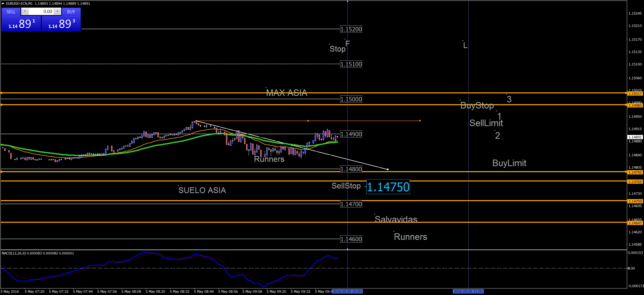Click the BUY button
The height and width of the screenshot is (295, 644).
pos(71,12)
